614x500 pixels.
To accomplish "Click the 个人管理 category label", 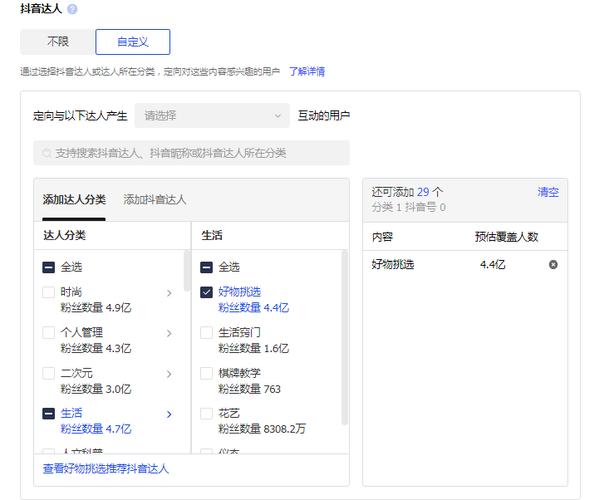I will [x=81, y=332].
